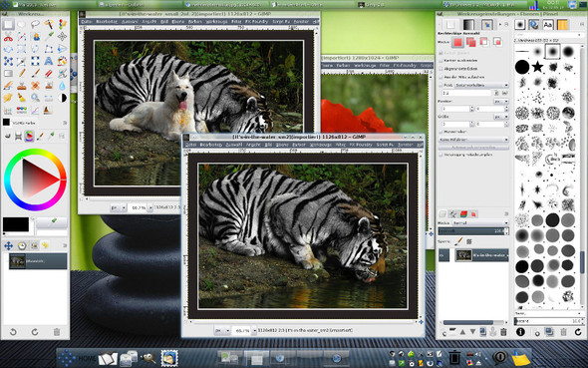Select the Pencil tool
Image resolution: width=588 pixels, height=368 pixels.
[x=22, y=74]
